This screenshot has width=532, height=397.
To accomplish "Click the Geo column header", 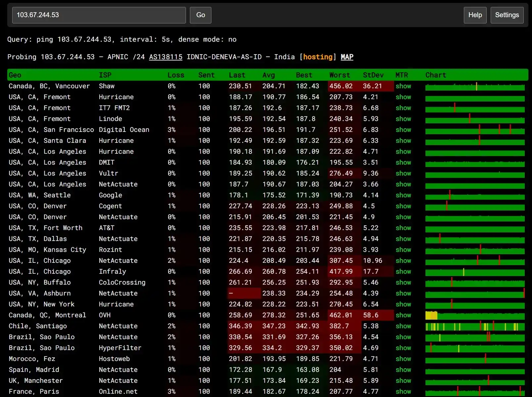I will click(15, 75).
